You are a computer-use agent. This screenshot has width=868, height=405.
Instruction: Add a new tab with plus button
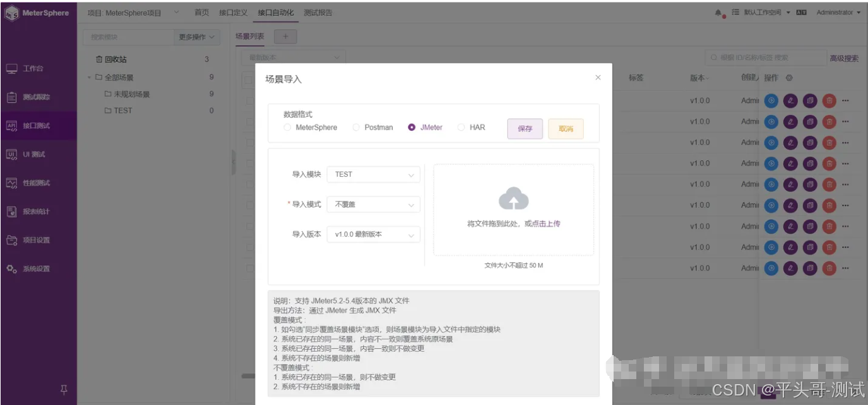click(285, 37)
